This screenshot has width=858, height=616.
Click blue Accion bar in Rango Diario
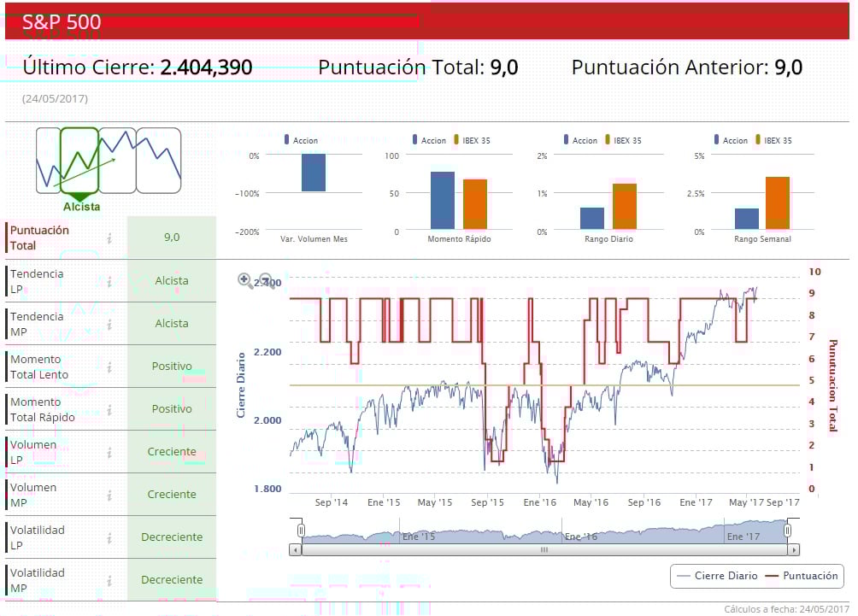(x=592, y=218)
